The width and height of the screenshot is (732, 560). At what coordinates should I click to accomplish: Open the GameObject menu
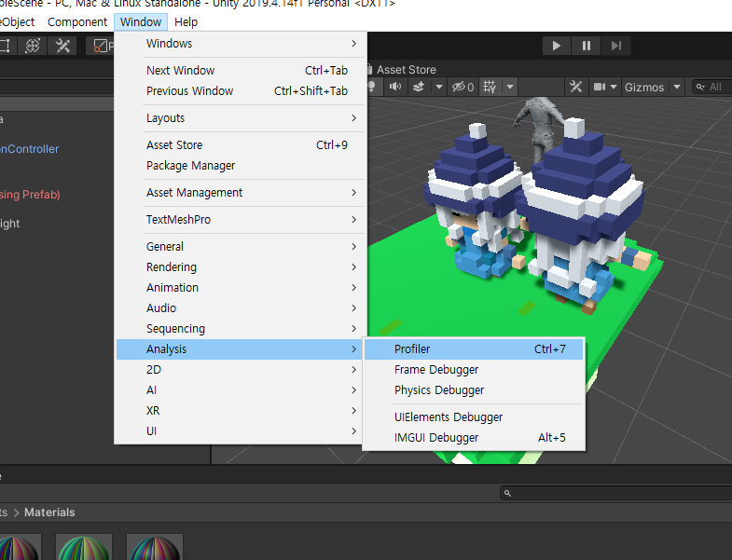click(x=18, y=22)
